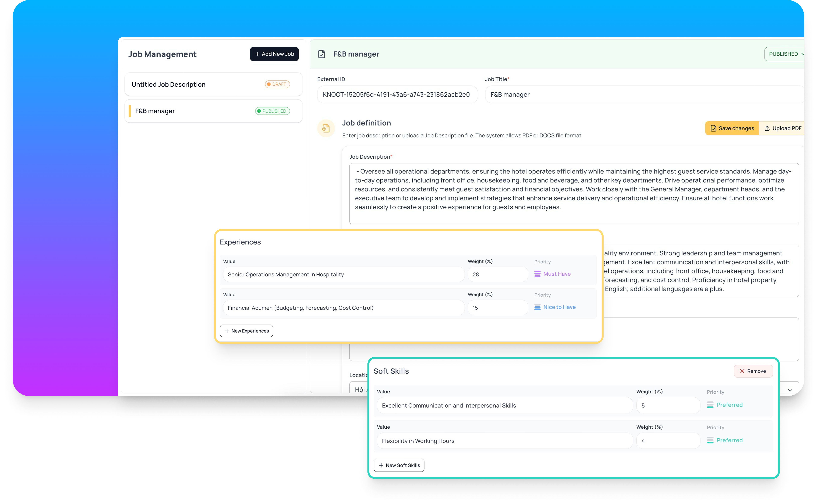Add a row with New Experiences
The height and width of the screenshot is (504, 817).
point(246,331)
